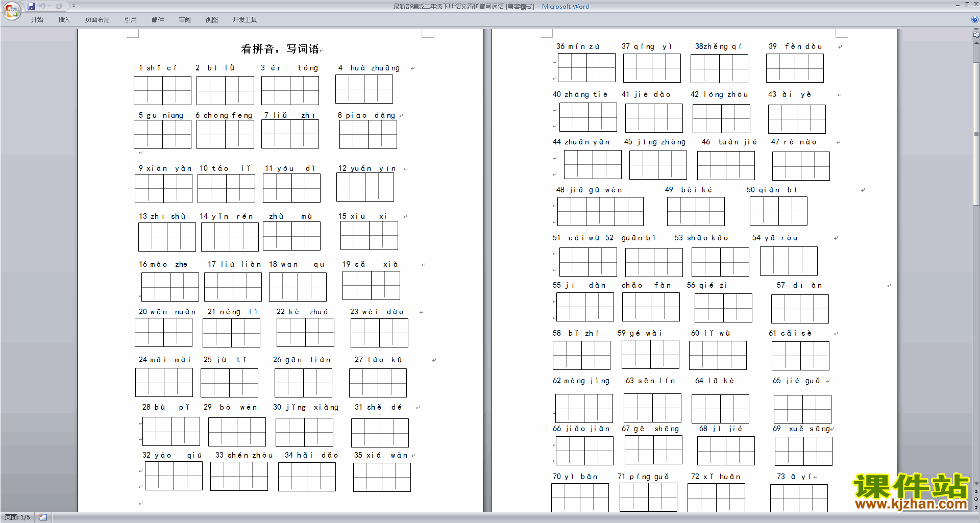This screenshot has height=523, width=980.
Task: Click the grid box under 43 ài yè
Action: [x=797, y=119]
